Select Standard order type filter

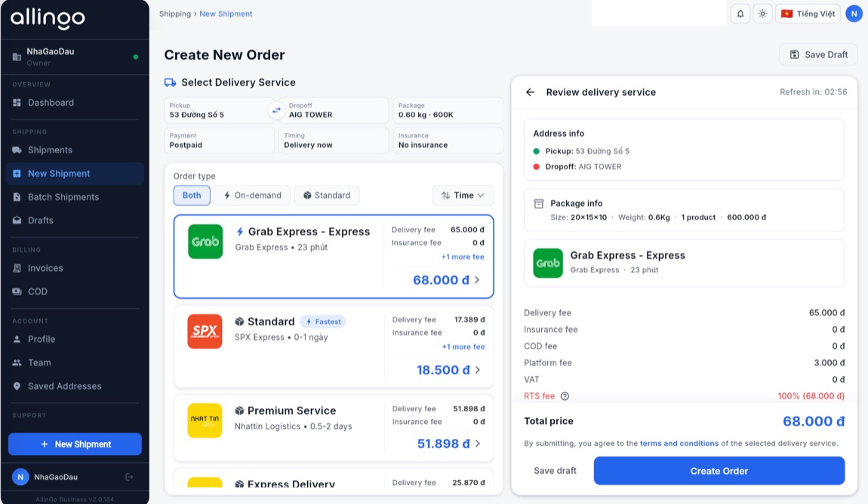327,195
